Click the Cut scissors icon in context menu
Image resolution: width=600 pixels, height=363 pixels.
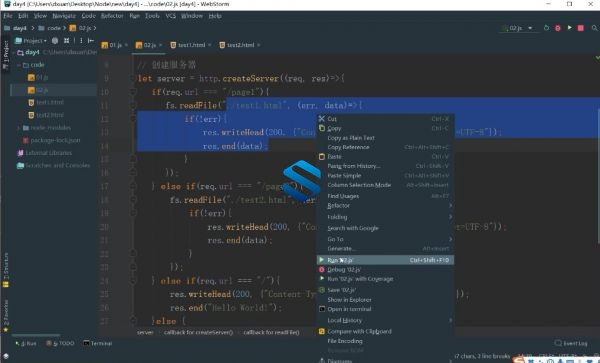pos(322,119)
